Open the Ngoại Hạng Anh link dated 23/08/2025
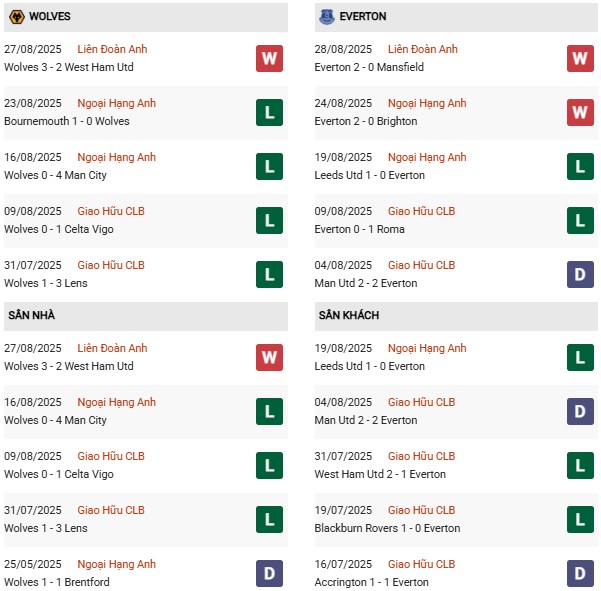The height and width of the screenshot is (591, 601). click(116, 103)
